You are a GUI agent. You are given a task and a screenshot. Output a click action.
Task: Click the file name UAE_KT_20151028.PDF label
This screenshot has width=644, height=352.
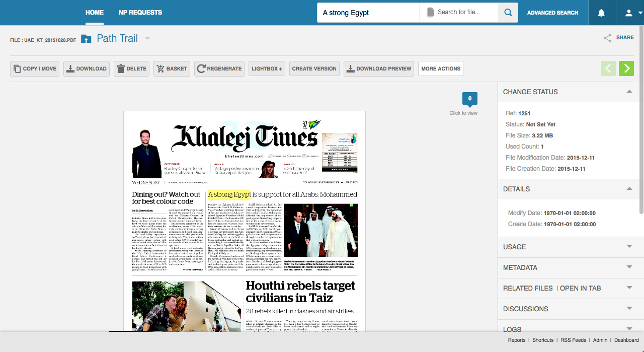[43, 40]
